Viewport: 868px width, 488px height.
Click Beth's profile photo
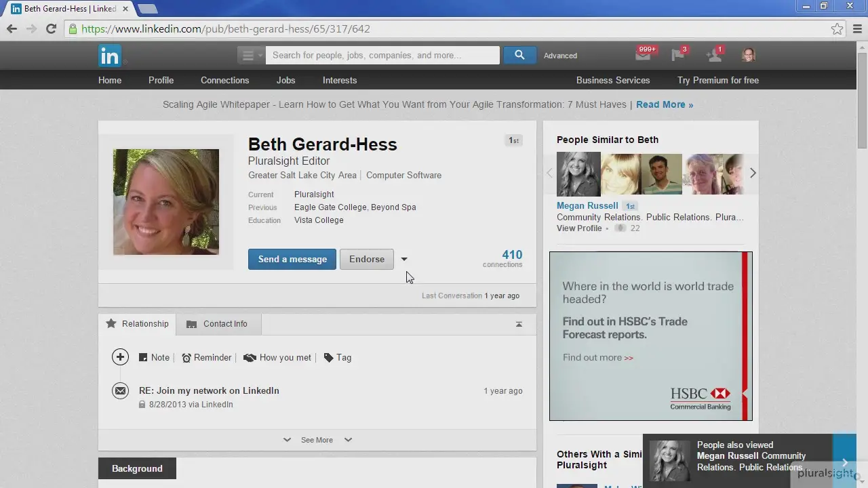coord(166,202)
